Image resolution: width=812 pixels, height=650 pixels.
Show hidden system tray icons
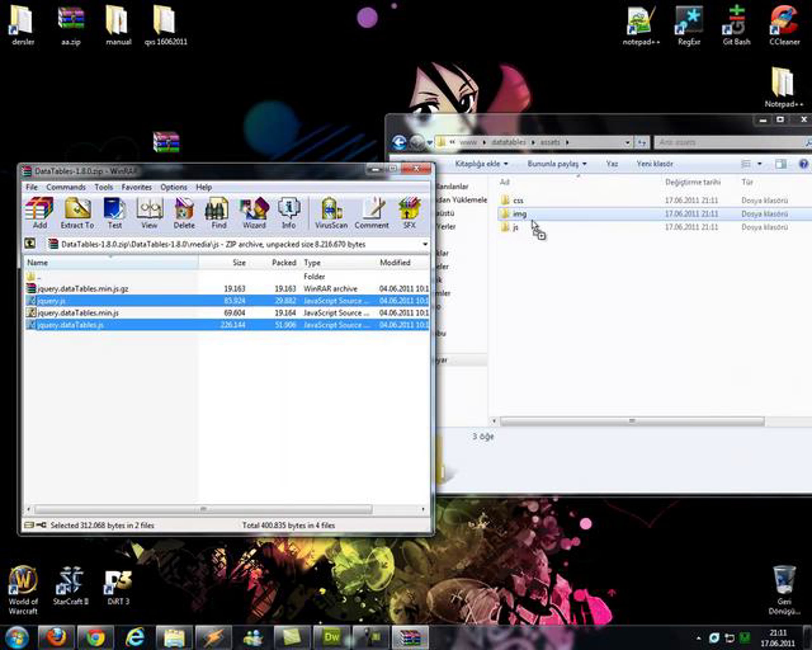[699, 638]
